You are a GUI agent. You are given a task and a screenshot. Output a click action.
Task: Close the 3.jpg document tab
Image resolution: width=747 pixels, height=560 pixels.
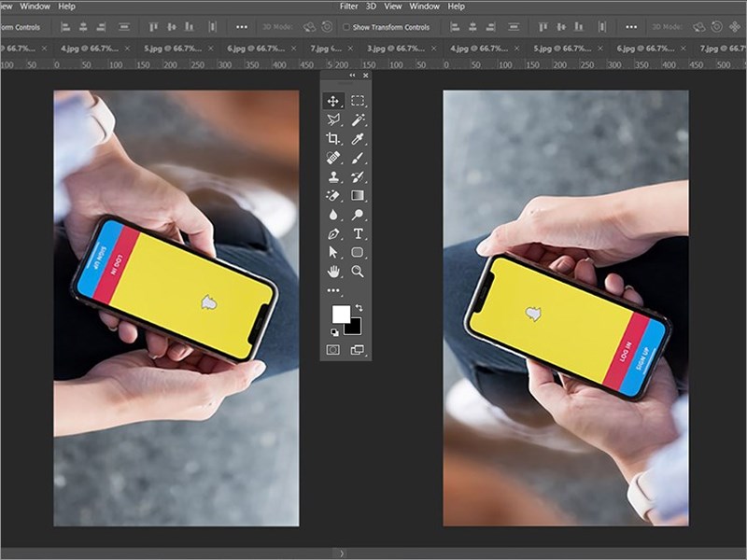pos(433,49)
